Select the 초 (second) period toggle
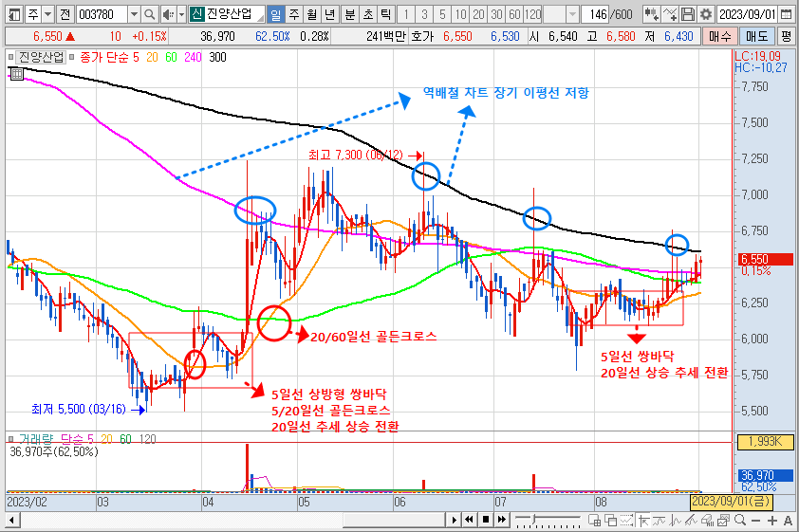Image resolution: width=799 pixels, height=532 pixels. pyautogui.click(x=368, y=14)
